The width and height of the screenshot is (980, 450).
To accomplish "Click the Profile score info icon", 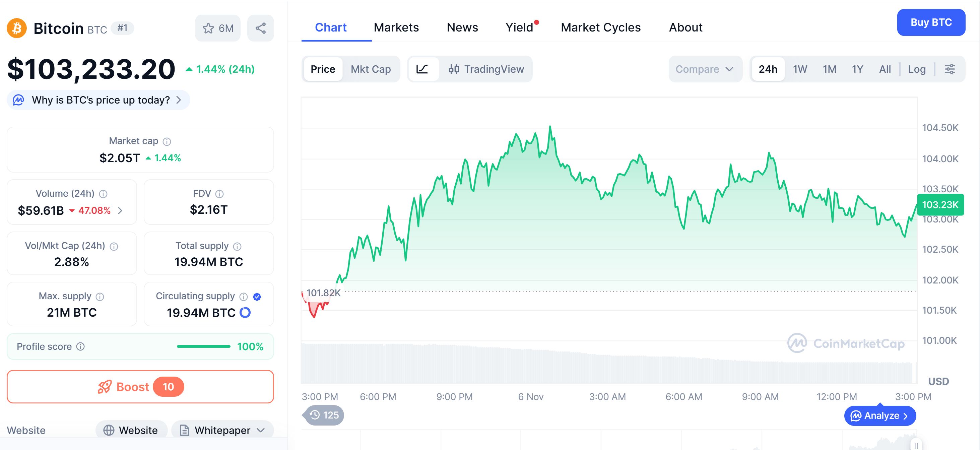I will (x=80, y=346).
